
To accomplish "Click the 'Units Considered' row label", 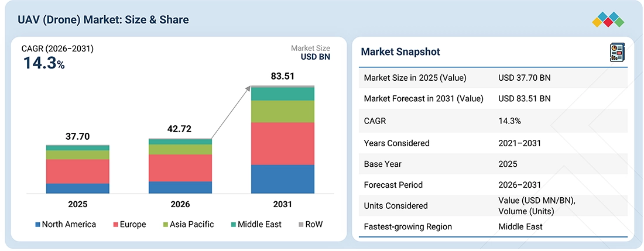I will click(x=396, y=206).
